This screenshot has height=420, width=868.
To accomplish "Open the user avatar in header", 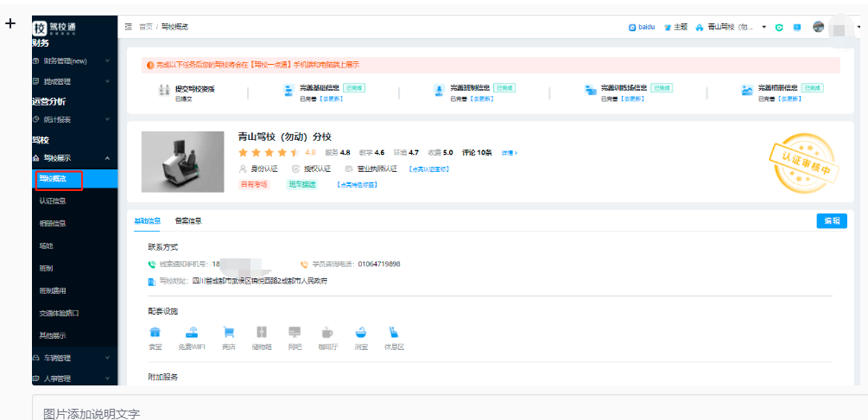I will coord(818,27).
